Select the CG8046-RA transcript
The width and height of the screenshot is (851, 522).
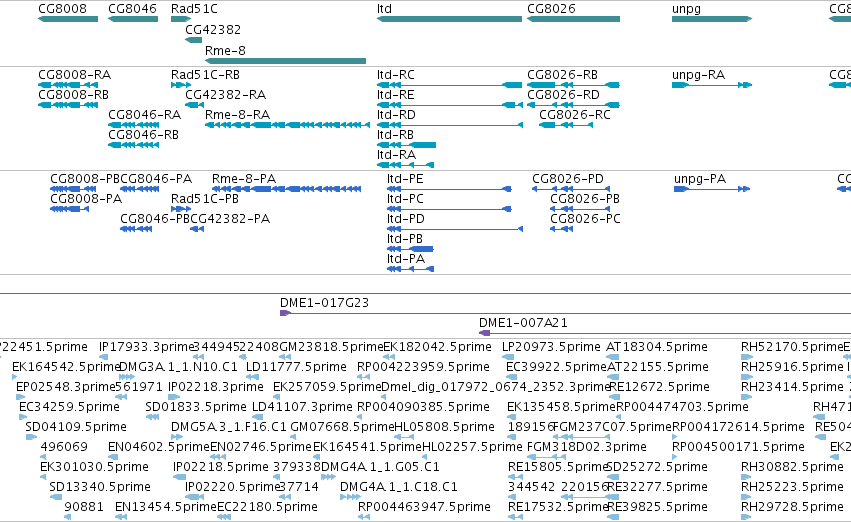click(134, 125)
